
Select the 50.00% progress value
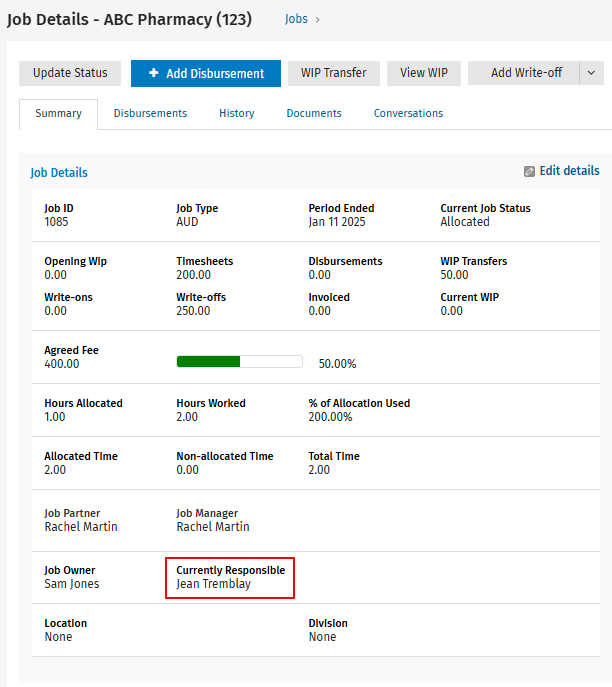pos(337,364)
